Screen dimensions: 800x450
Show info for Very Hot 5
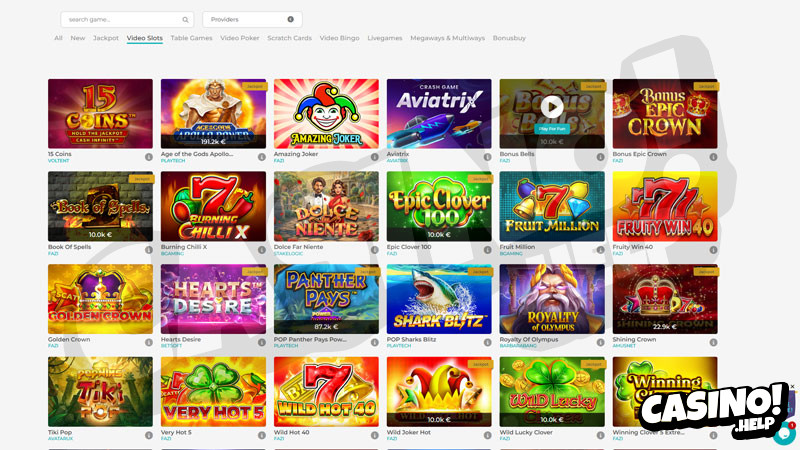pyautogui.click(x=262, y=435)
